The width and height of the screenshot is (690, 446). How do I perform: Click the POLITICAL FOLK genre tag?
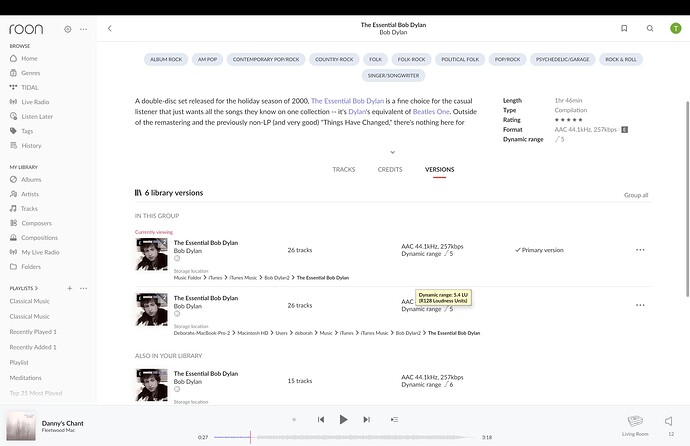tap(460, 59)
